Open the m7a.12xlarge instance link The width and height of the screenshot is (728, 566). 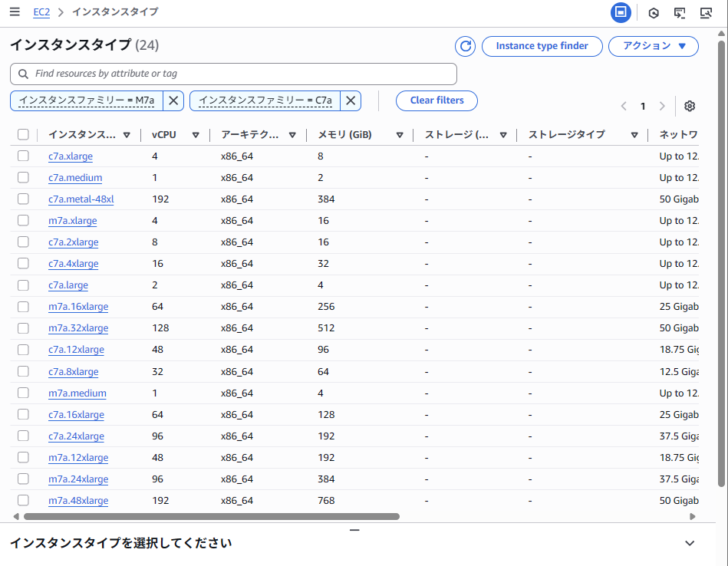click(78, 457)
